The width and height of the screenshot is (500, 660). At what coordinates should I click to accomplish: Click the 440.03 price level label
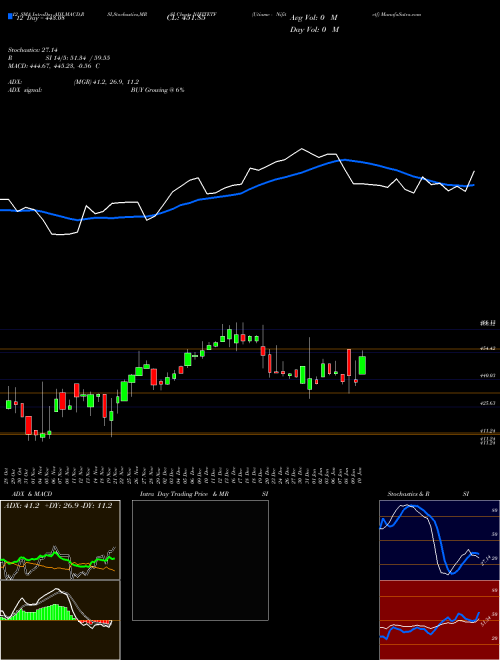(487, 375)
